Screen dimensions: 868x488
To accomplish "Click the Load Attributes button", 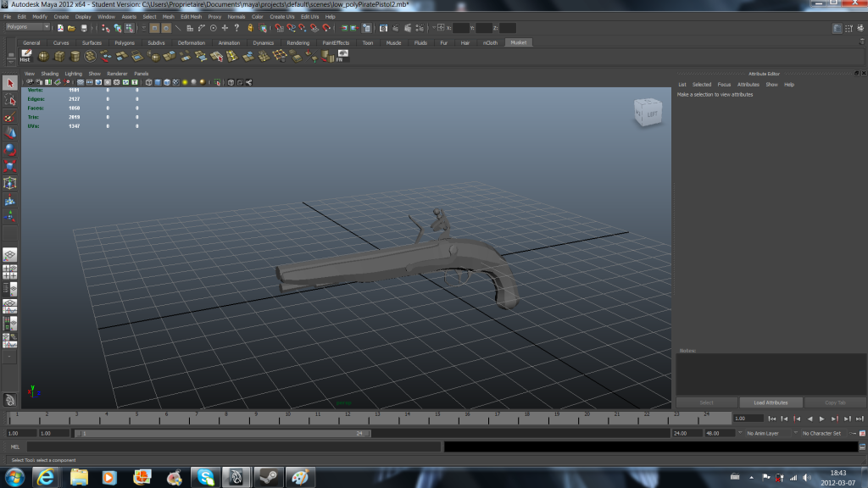I will click(x=771, y=402).
